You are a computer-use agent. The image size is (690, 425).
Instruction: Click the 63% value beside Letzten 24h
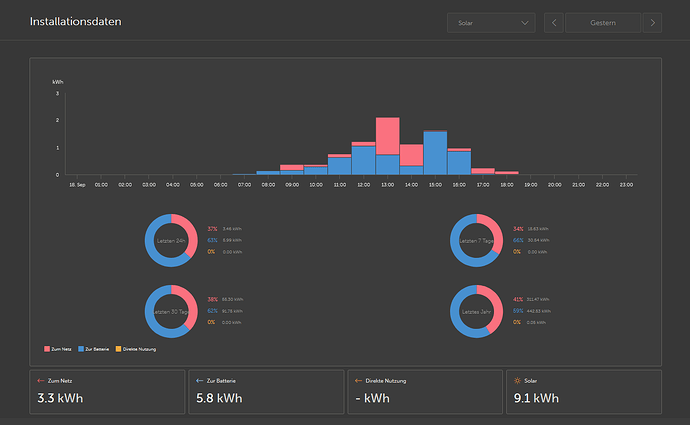click(212, 240)
